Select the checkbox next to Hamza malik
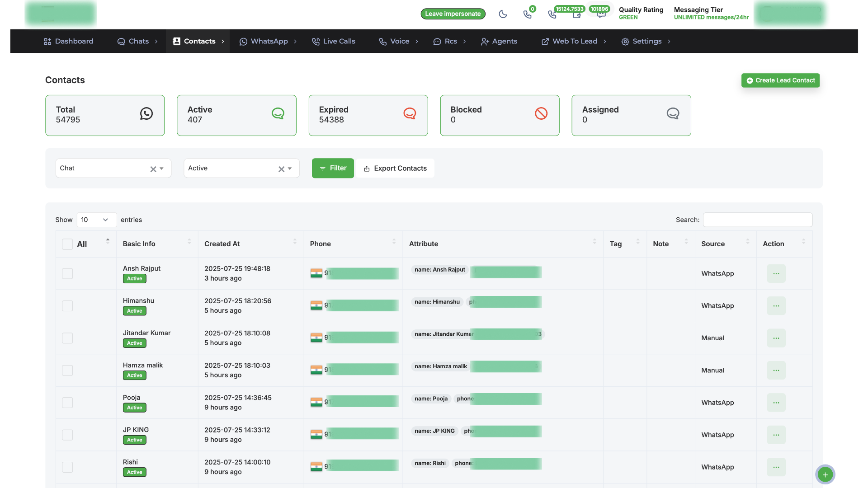The width and height of the screenshot is (868, 488). click(67, 370)
